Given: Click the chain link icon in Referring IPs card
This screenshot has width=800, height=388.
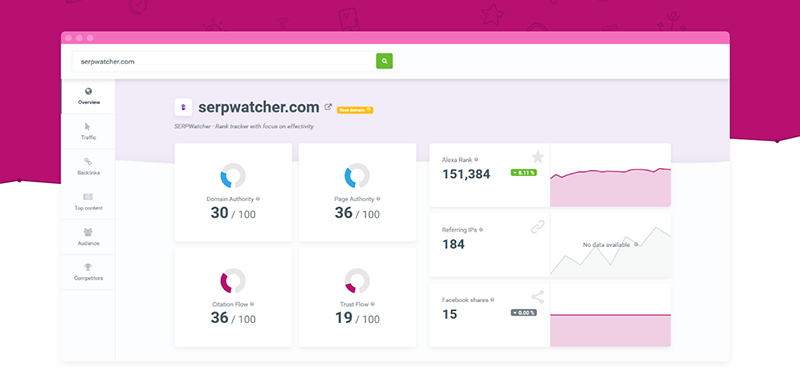Looking at the screenshot, I should (x=538, y=227).
